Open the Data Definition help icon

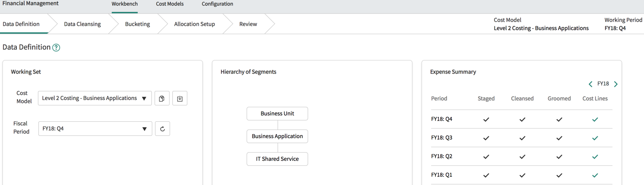click(56, 48)
